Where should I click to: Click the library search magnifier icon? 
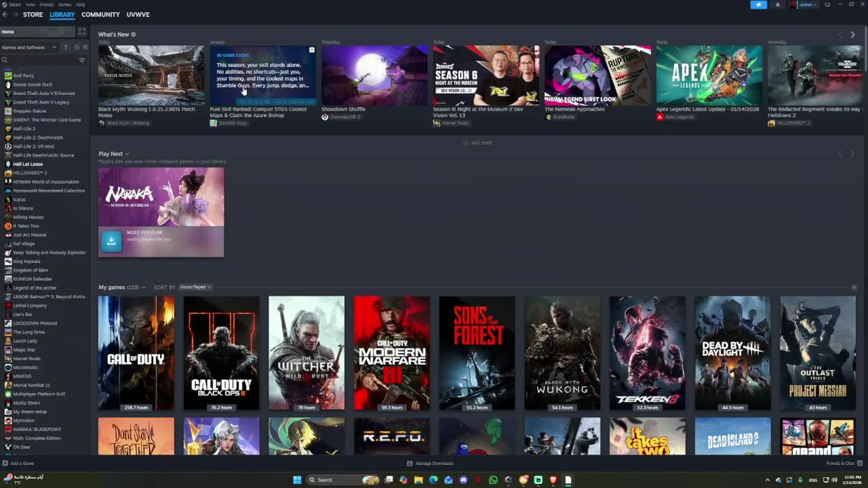4,60
